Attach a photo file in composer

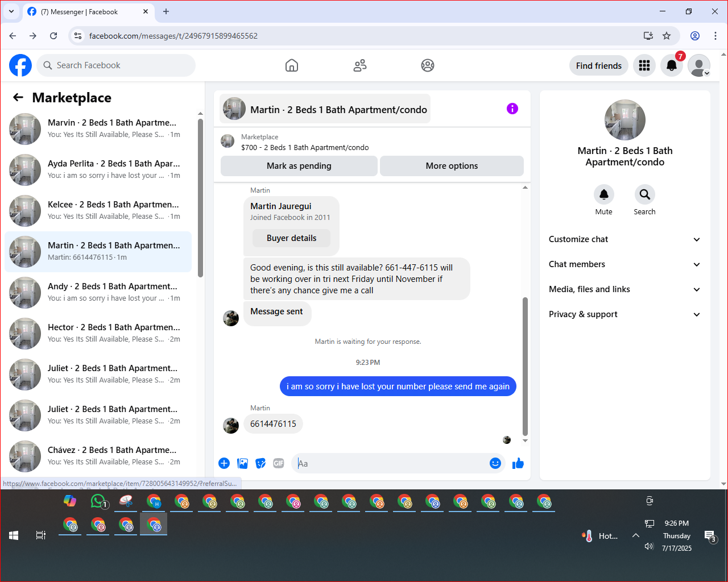(x=242, y=463)
